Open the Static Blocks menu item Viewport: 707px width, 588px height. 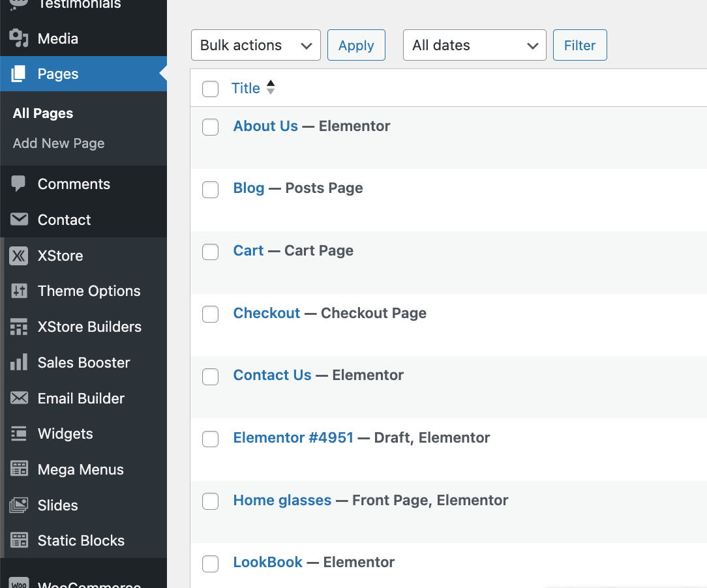83,540
